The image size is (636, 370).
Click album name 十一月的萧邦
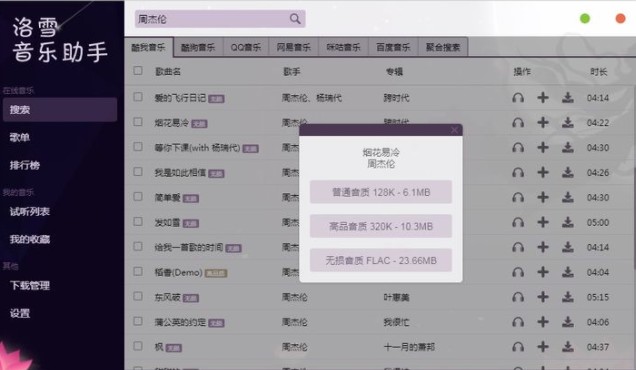point(409,347)
